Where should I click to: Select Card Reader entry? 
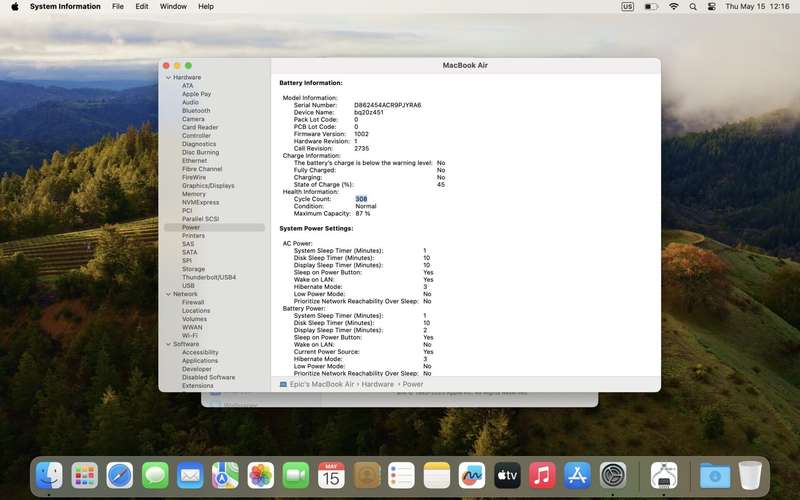200,127
